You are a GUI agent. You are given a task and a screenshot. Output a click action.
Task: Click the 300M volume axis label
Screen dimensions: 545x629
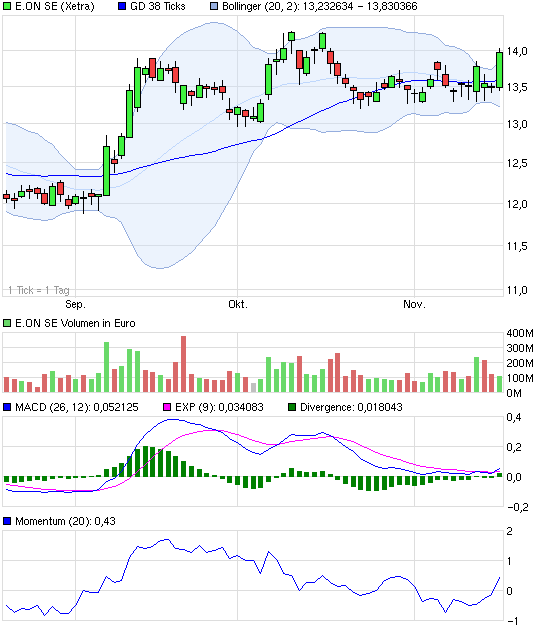click(520, 348)
